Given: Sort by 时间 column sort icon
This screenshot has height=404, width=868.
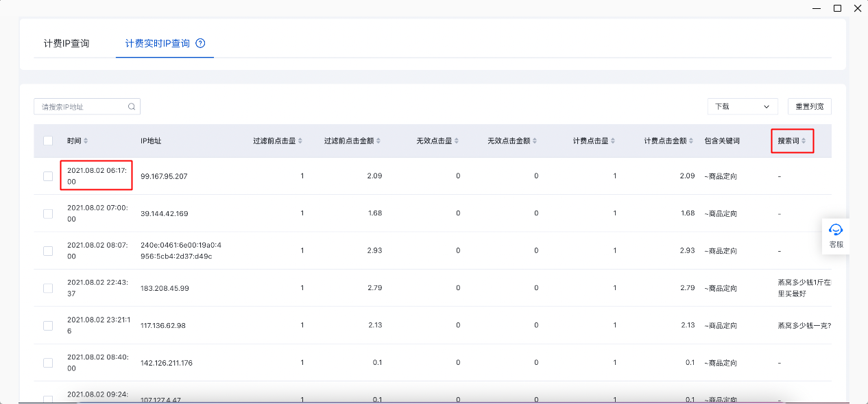Looking at the screenshot, I should click(x=86, y=141).
